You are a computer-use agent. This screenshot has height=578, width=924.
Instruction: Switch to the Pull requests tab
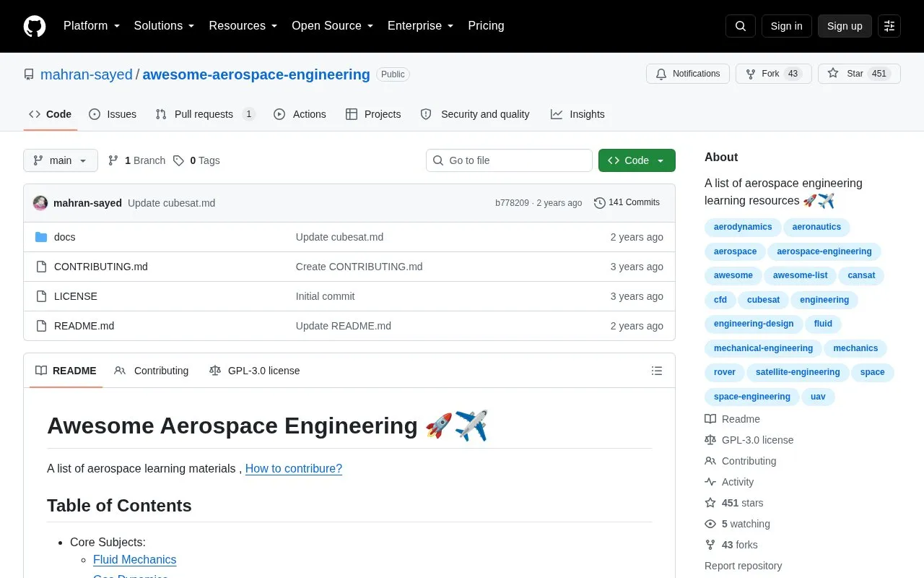205,114
